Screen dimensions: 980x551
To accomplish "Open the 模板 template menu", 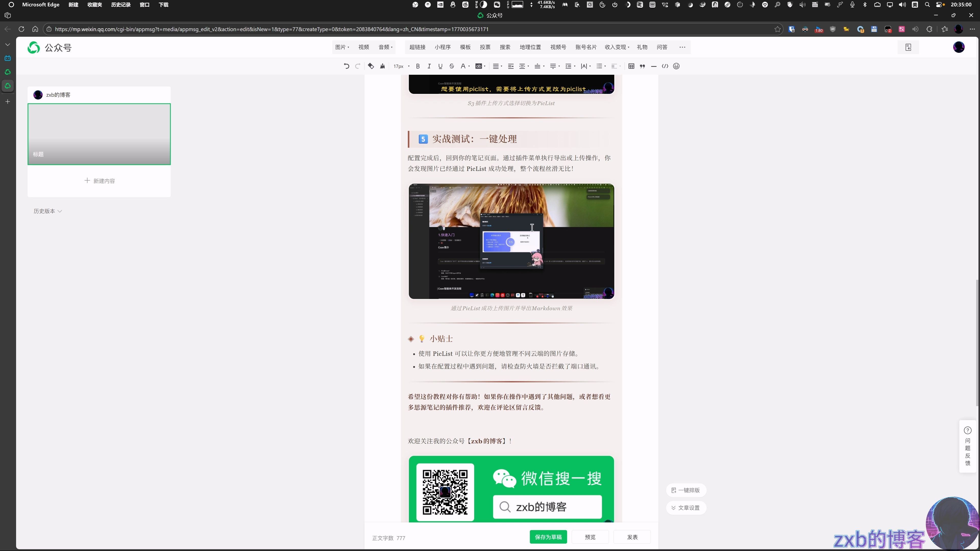I will coord(465,47).
